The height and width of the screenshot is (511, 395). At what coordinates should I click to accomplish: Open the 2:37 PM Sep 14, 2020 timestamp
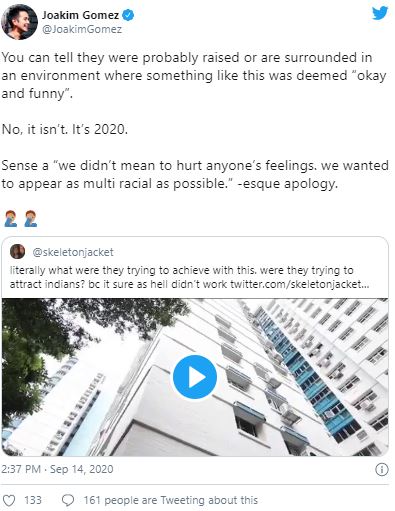coord(57,469)
